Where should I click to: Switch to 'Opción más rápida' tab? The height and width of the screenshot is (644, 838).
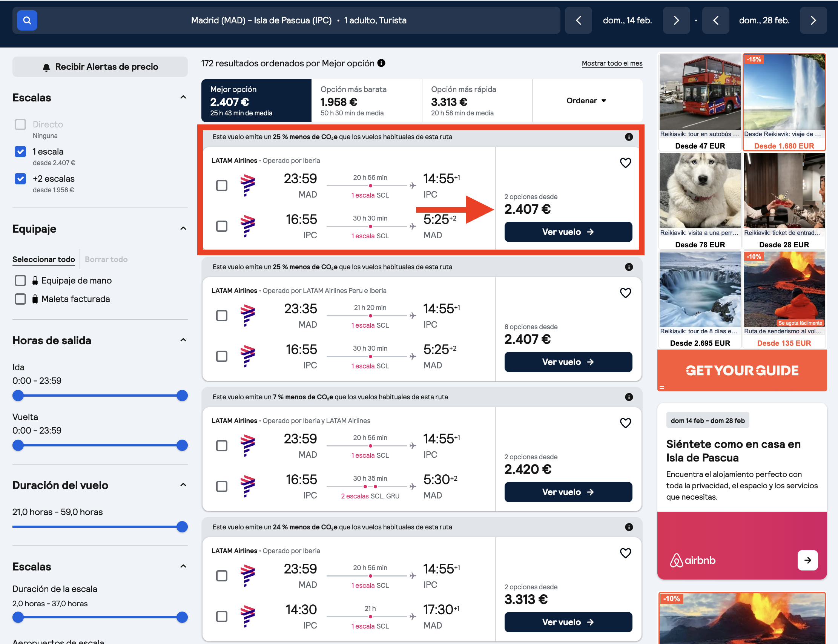[477, 100]
